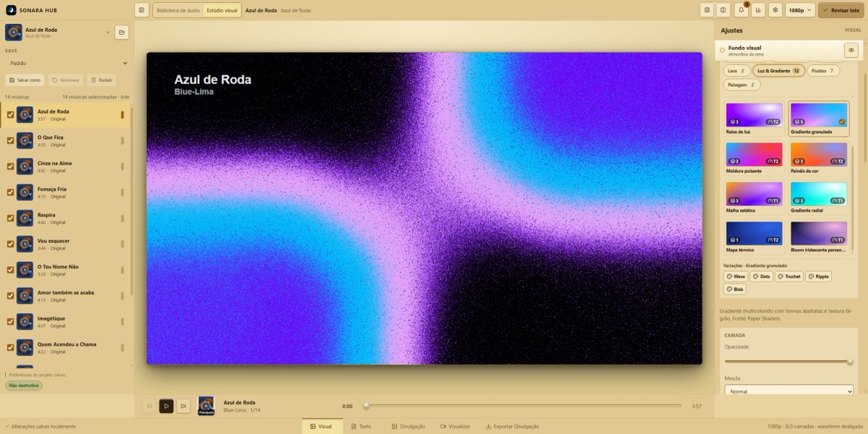868x434 pixels.
Task: Switch to Biblioteca de áudio tab
Action: click(x=178, y=10)
